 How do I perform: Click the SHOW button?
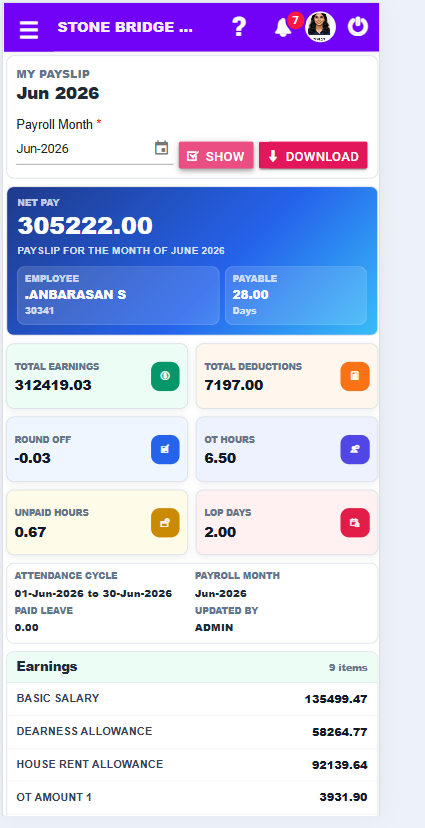click(x=216, y=156)
